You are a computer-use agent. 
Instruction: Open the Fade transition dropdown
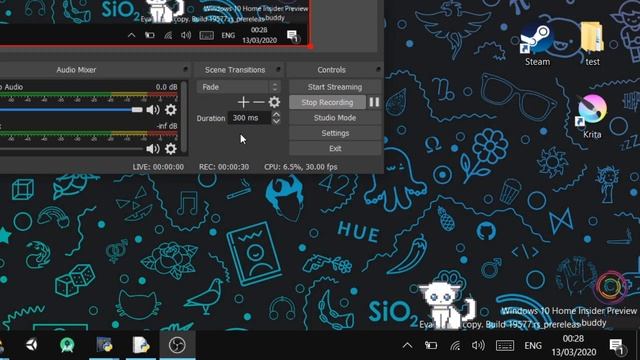click(238, 87)
